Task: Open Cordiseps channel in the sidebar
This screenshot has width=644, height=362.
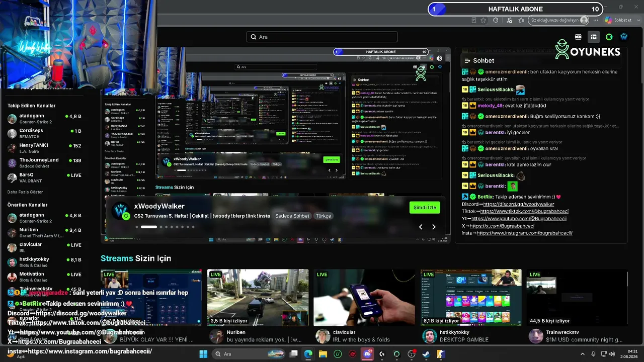Action: coord(44,133)
